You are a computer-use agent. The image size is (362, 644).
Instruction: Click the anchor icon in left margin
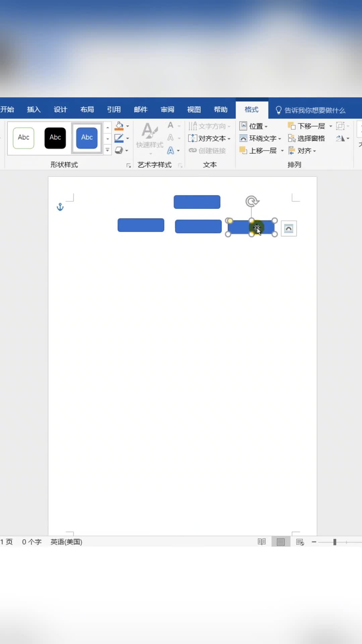coord(60,207)
